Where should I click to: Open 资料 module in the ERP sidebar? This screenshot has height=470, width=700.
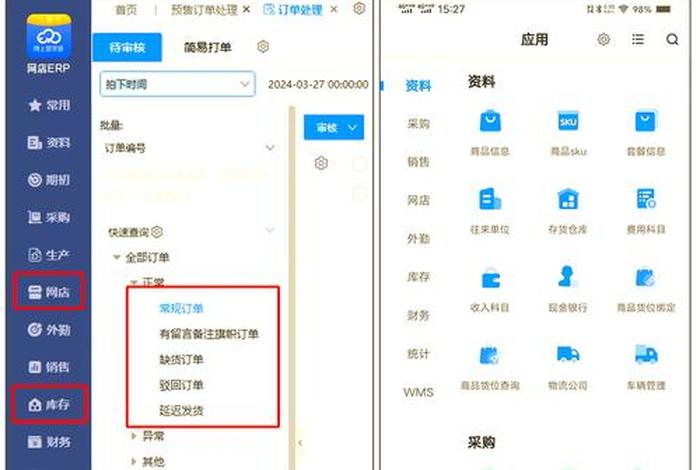click(x=49, y=143)
